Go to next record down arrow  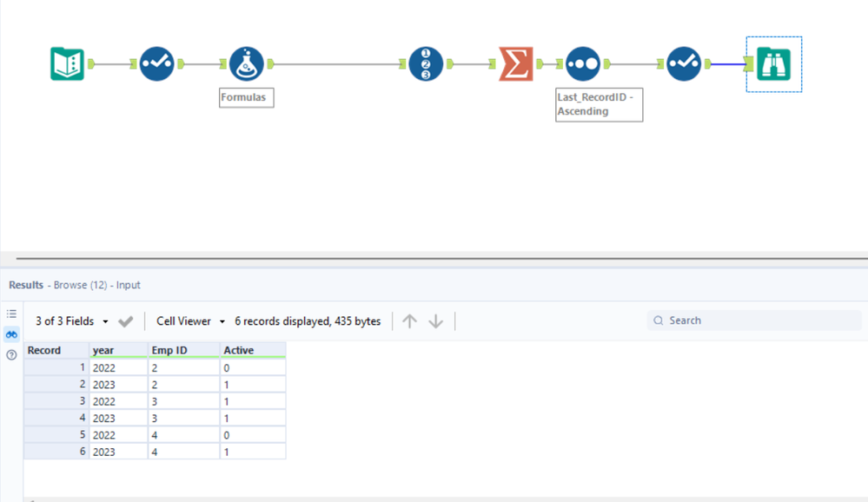[x=435, y=321]
